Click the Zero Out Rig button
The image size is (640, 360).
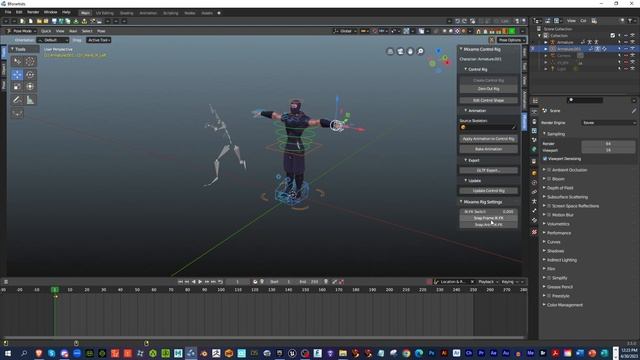(489, 89)
